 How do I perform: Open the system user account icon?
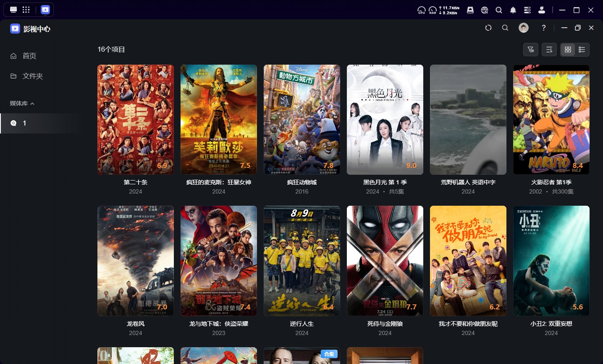(x=542, y=10)
